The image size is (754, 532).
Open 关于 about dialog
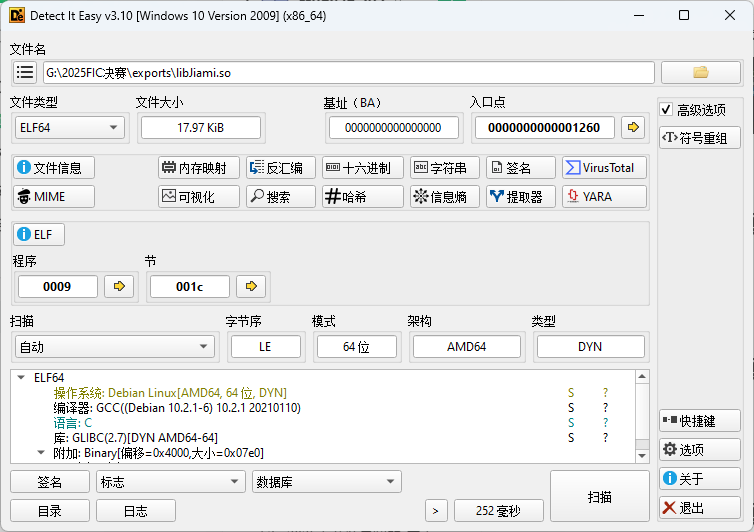click(x=700, y=479)
